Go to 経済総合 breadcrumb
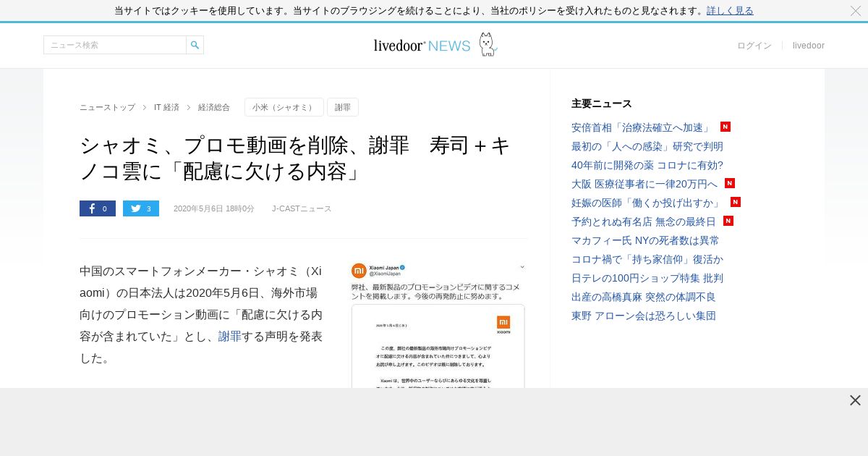 tap(214, 107)
